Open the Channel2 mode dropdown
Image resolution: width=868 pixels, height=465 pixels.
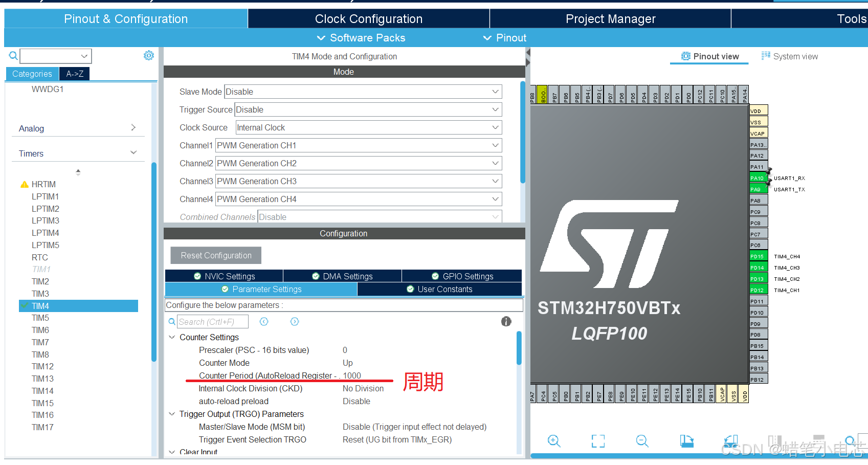pos(359,163)
